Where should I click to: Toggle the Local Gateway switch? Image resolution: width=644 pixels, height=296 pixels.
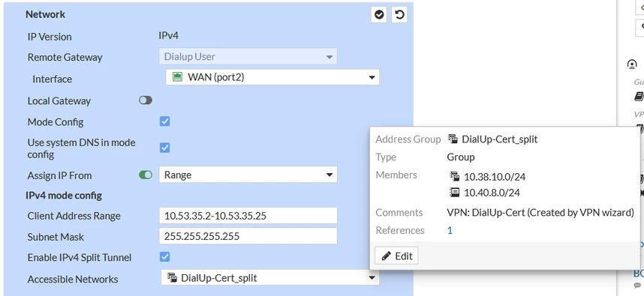click(x=146, y=100)
